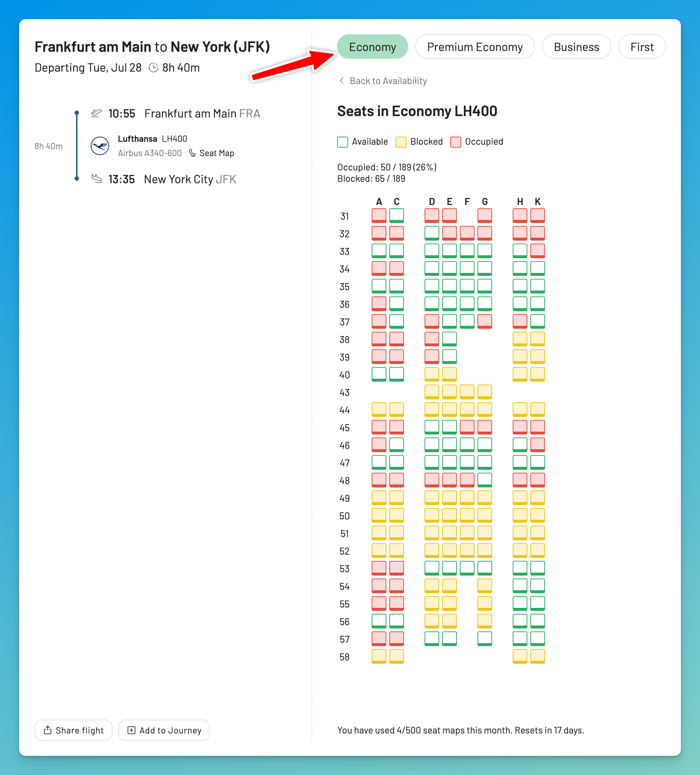Select blocked seat 58K
This screenshot has width=700, height=775.
(x=537, y=657)
